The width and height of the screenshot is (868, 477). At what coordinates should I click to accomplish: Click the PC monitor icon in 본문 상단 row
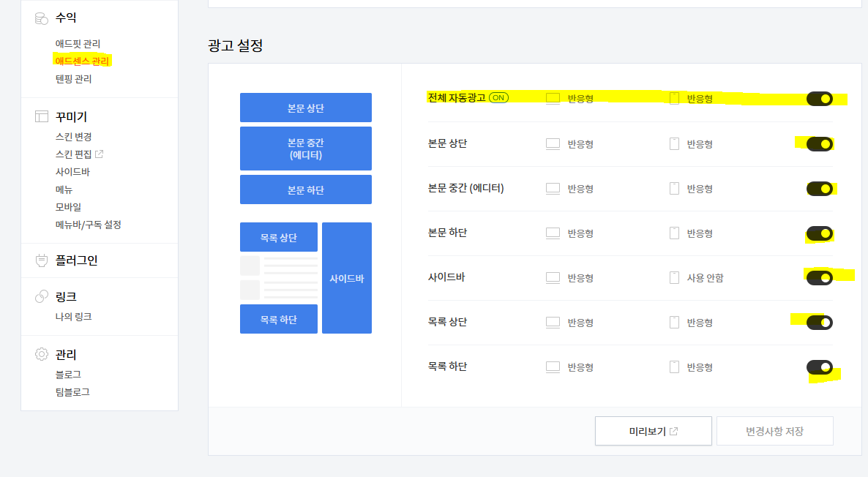[553, 144]
